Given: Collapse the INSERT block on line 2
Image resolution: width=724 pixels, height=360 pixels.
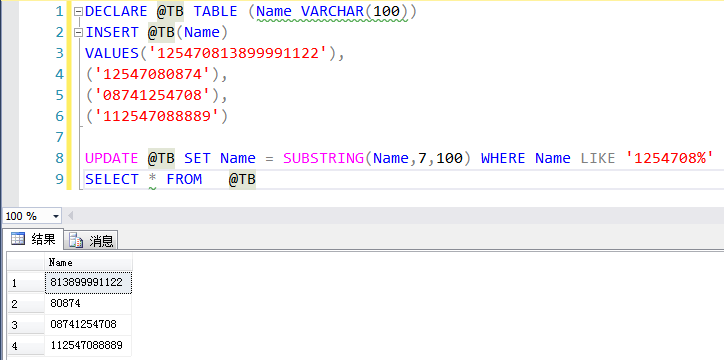Looking at the screenshot, I should (78, 33).
